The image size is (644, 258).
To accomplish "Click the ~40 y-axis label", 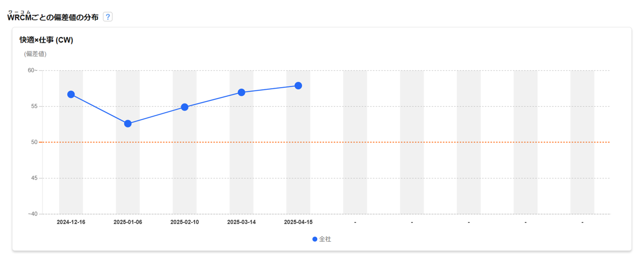I will [33, 214].
